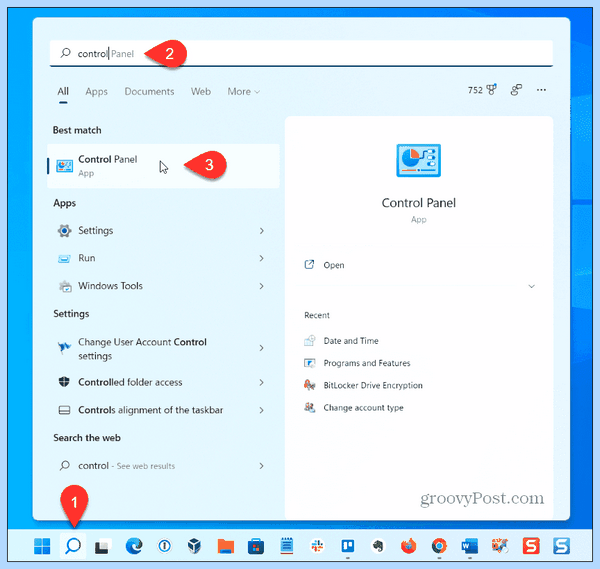Launch VirtualBox from the taskbar

tap(195, 546)
